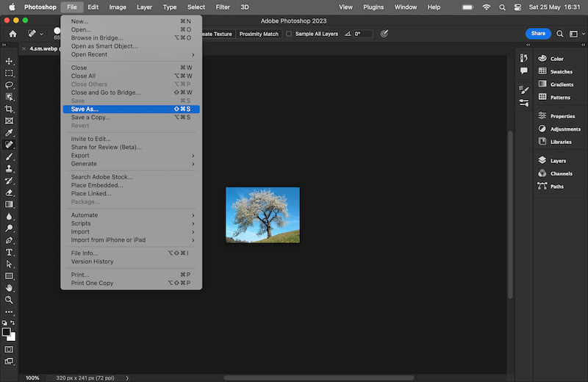Open the Edit menu
This screenshot has height=382, width=588.
pos(93,7)
